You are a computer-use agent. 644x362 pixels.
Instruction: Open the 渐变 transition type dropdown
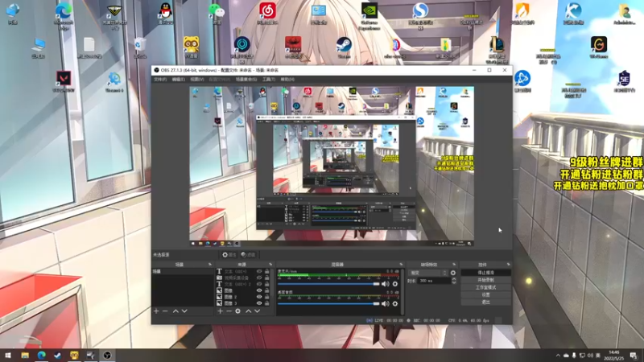[427, 273]
